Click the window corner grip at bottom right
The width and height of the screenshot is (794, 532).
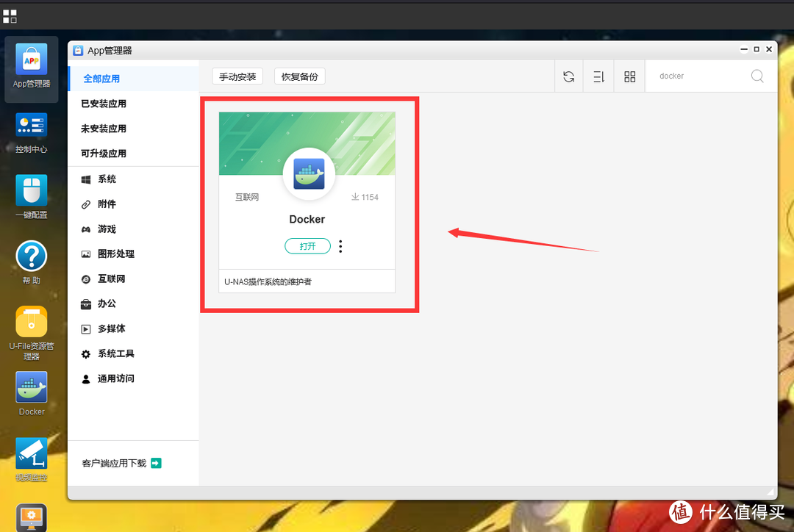pyautogui.click(x=770, y=492)
